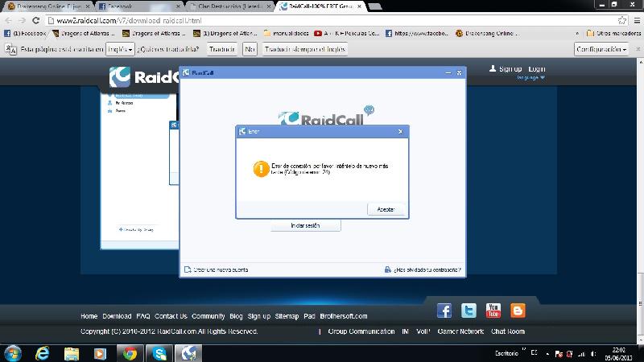Open the Chrome menu icon
The image size is (644, 362).
pos(637,20)
